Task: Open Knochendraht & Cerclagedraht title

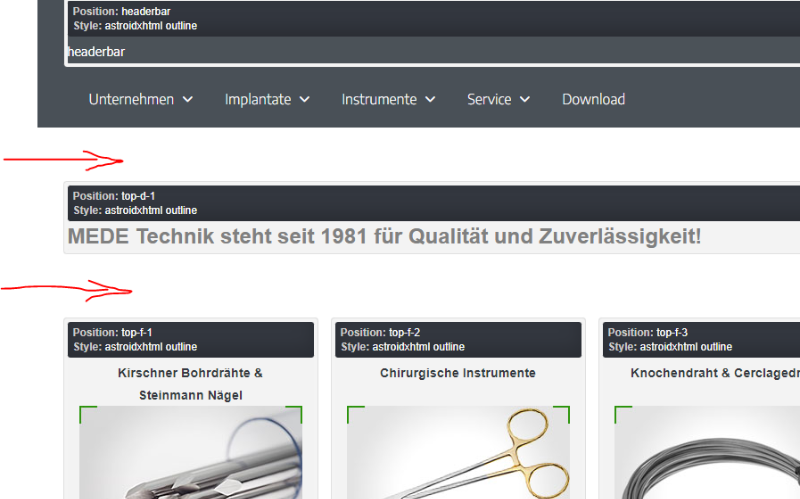Action: (715, 373)
